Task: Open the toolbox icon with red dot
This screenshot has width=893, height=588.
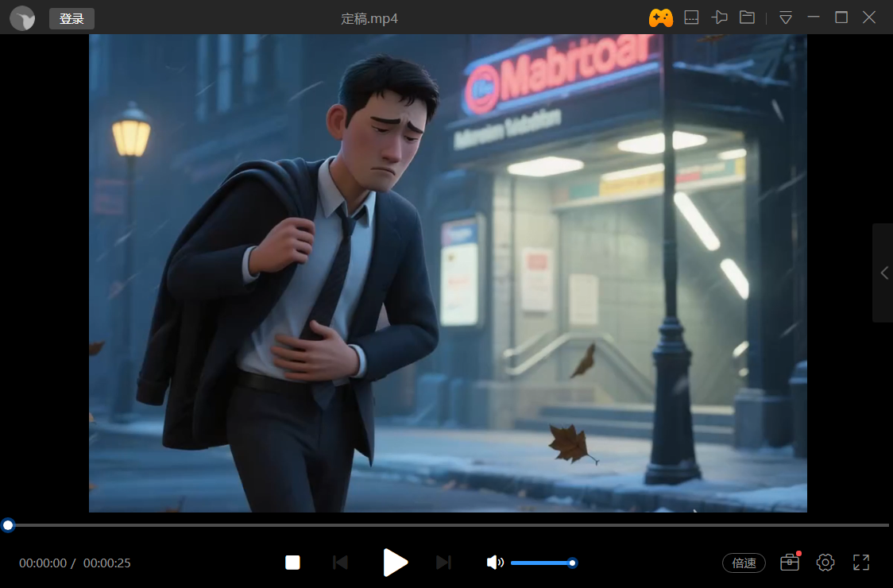Action: [x=789, y=563]
